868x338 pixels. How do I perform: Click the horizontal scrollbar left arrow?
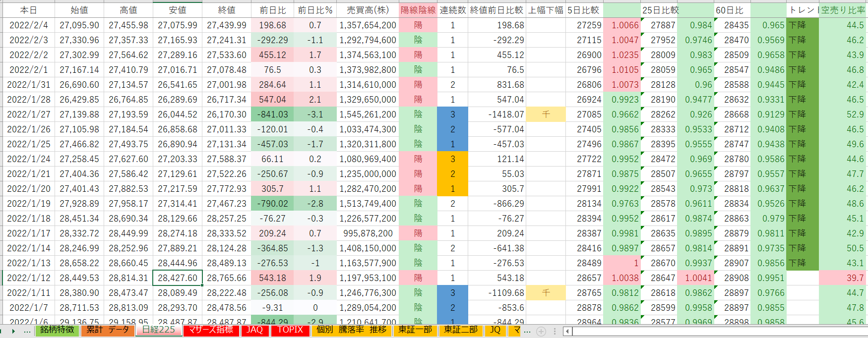tap(568, 331)
